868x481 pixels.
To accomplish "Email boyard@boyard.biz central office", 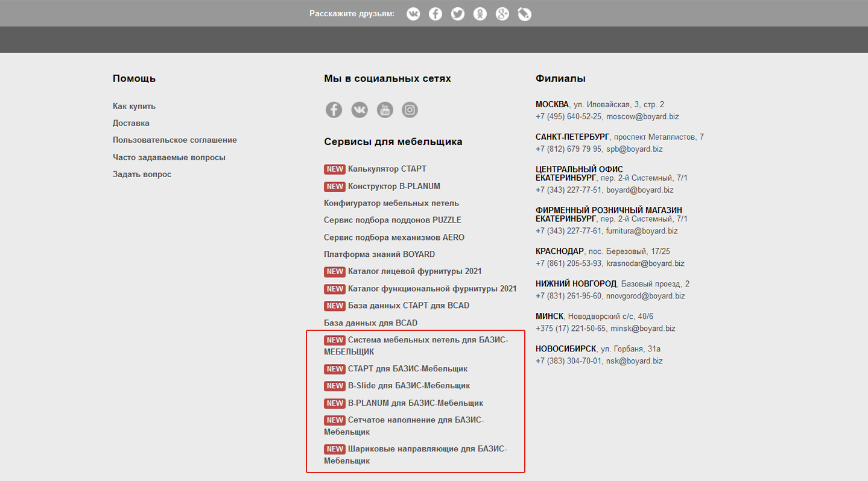I will click(x=640, y=190).
